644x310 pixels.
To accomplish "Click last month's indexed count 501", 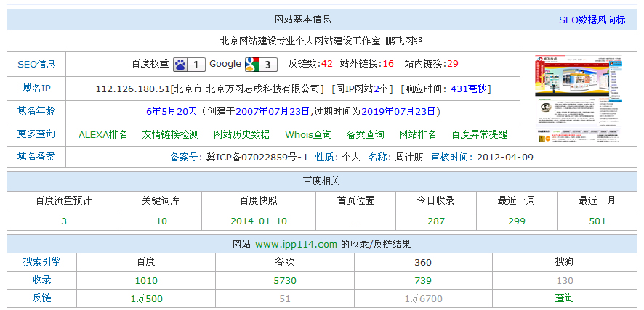I will click(x=597, y=221).
